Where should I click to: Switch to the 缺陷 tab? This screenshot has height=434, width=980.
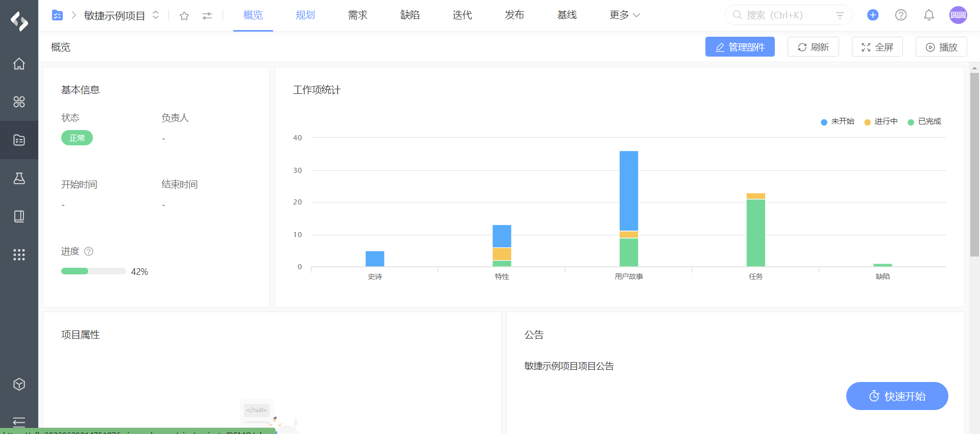coord(410,15)
